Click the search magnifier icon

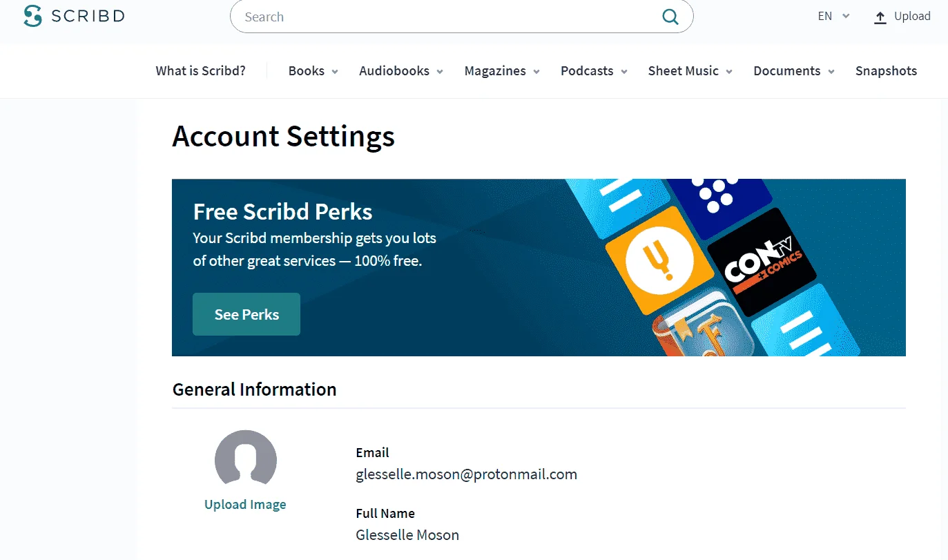(x=670, y=17)
